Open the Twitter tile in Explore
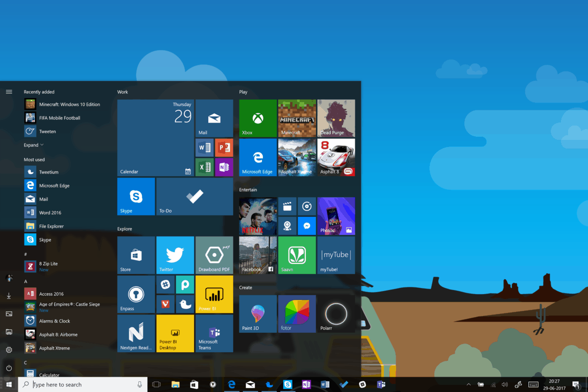 click(175, 255)
